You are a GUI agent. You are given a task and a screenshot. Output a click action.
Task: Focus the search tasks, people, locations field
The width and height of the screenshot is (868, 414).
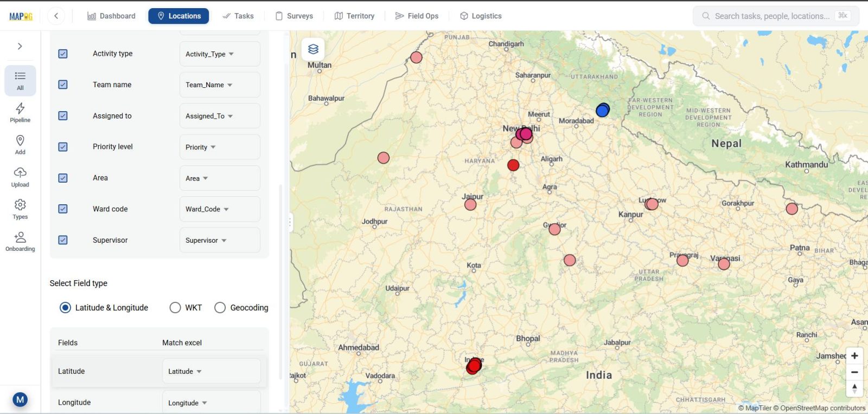[776, 16]
